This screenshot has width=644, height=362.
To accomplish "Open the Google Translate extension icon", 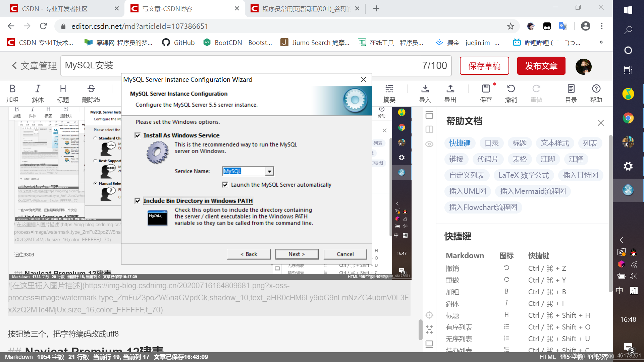I will pos(563,26).
